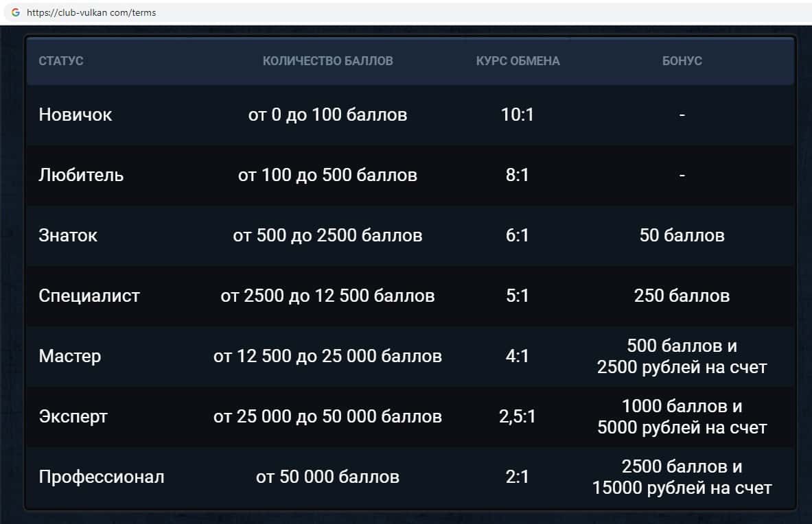This screenshot has height=524, width=812.
Task: Select the КОЛИЧЕСТВО БАЛЛОВ column header
Action: (327, 61)
